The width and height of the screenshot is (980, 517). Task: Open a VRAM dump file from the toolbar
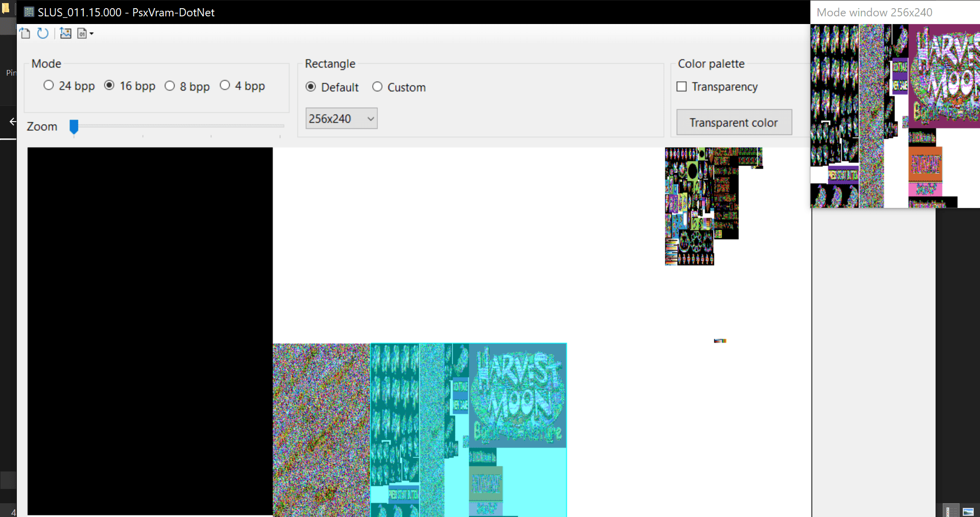(x=25, y=34)
